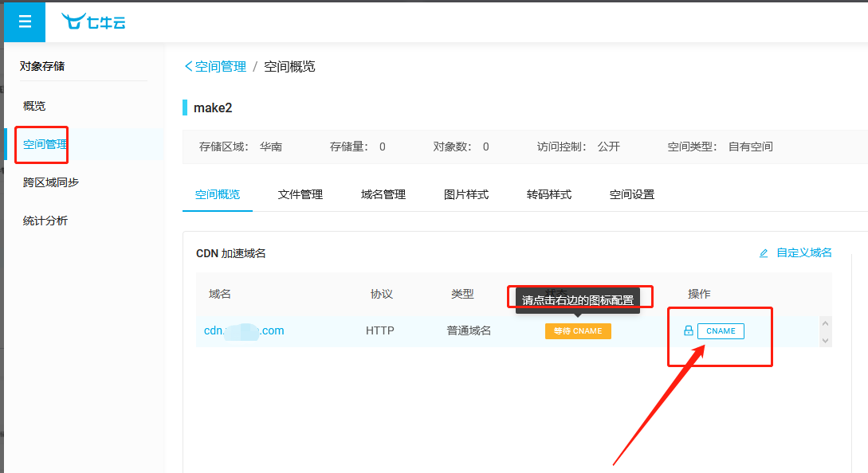868x473 pixels.
Task: Open 跨区域同步 in the sidebar
Action: pos(51,182)
